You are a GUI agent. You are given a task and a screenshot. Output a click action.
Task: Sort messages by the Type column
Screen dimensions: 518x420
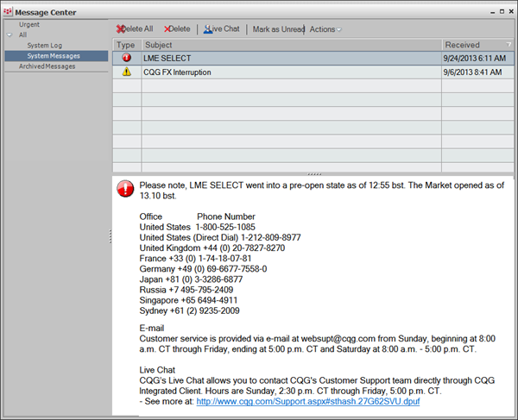point(126,44)
